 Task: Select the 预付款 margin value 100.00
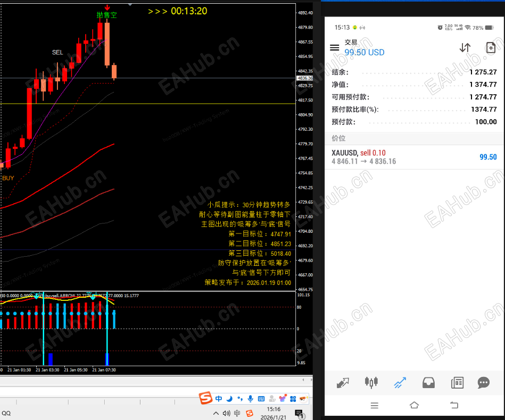tap(486, 122)
